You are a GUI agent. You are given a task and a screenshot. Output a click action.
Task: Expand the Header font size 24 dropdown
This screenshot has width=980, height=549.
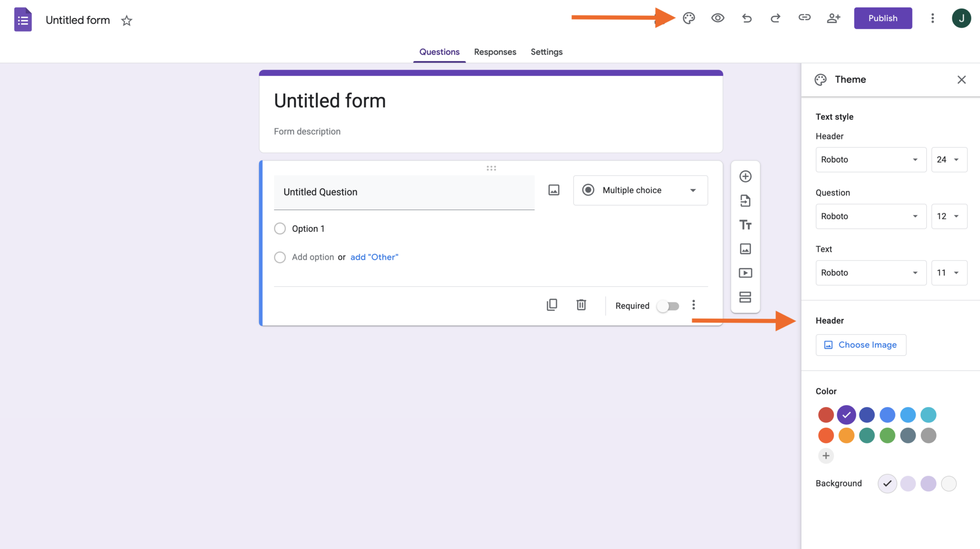coord(948,160)
